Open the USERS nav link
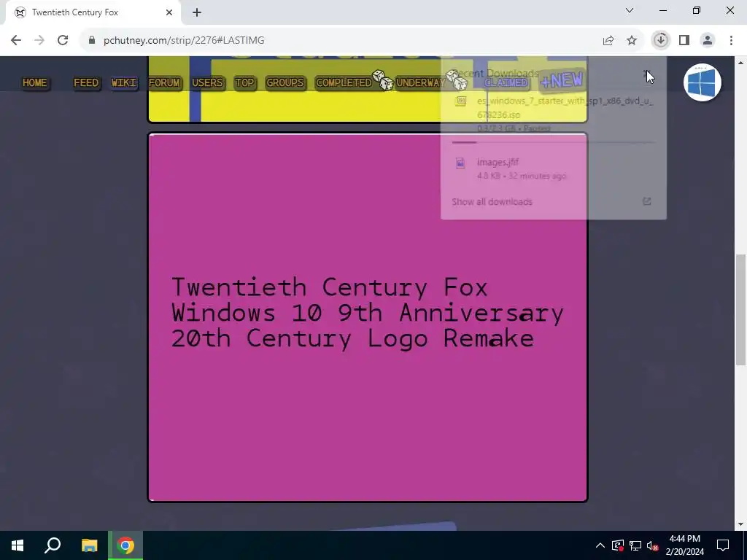The image size is (747, 560). click(x=207, y=83)
